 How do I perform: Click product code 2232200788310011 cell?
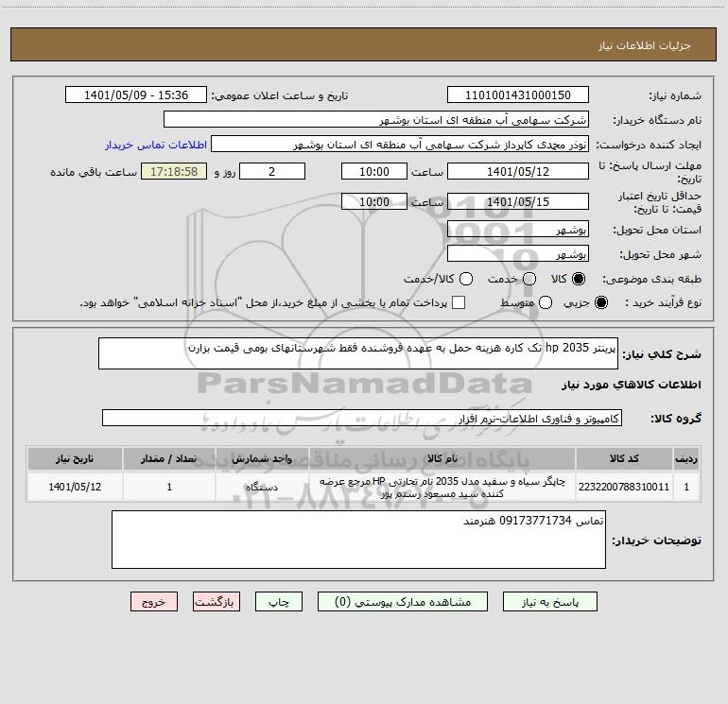coord(624,487)
